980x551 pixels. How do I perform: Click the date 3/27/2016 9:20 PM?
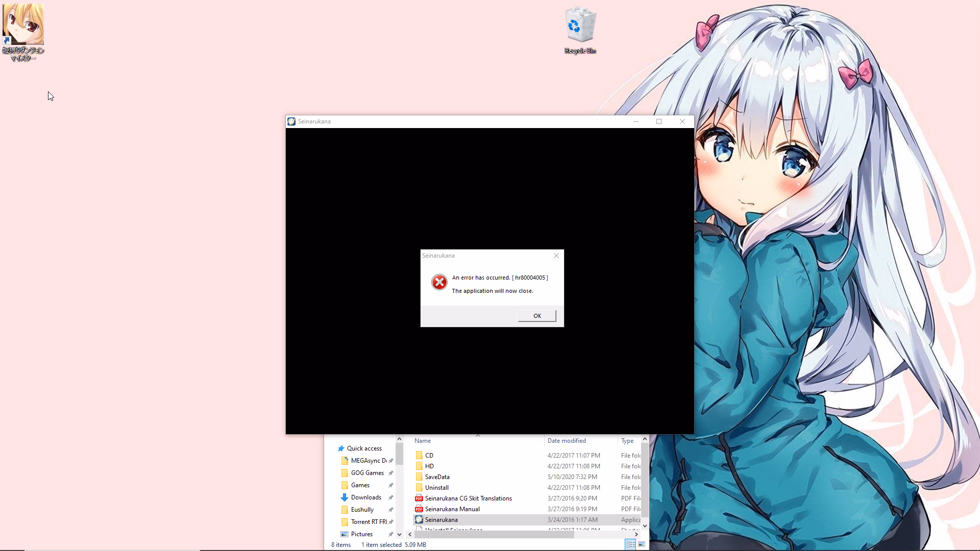572,498
